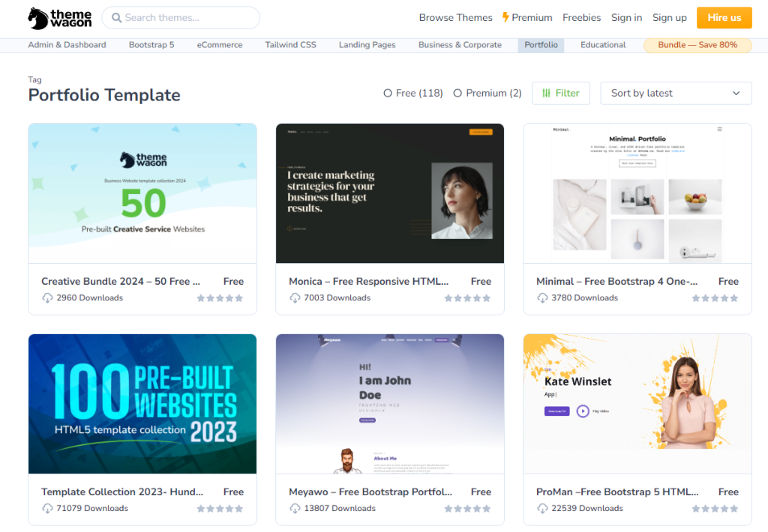Click the ThemeWagon horse logo
The image size is (768, 532).
coord(38,18)
